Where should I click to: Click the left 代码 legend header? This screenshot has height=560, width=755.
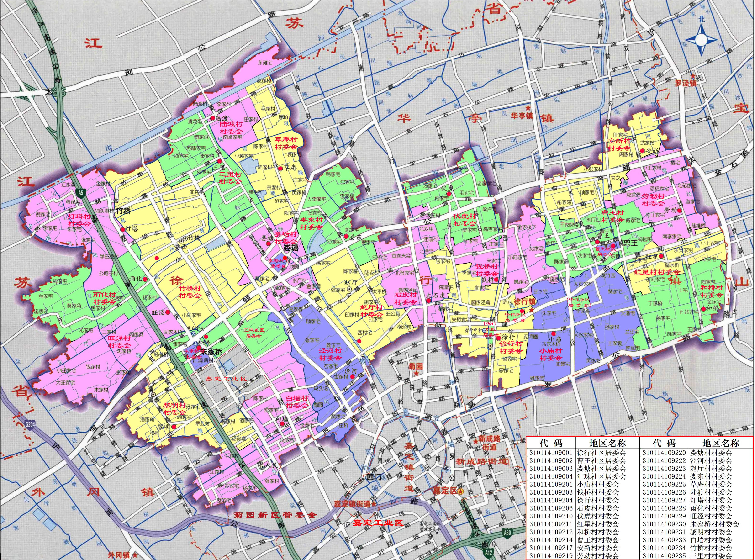pos(551,443)
